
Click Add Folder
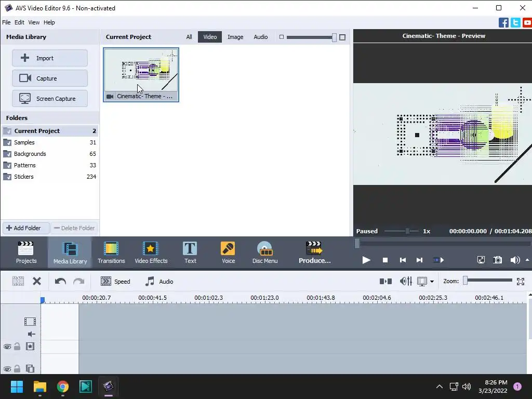26,228
